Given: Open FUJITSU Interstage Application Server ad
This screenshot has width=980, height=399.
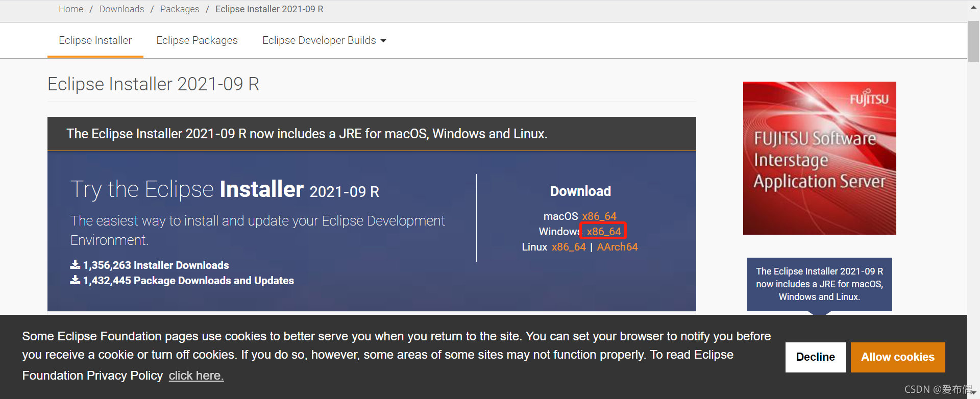Looking at the screenshot, I should tap(820, 158).
